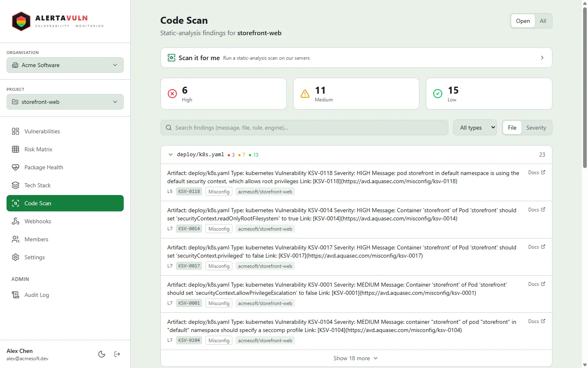Select Code Scan in the sidebar

click(x=65, y=203)
